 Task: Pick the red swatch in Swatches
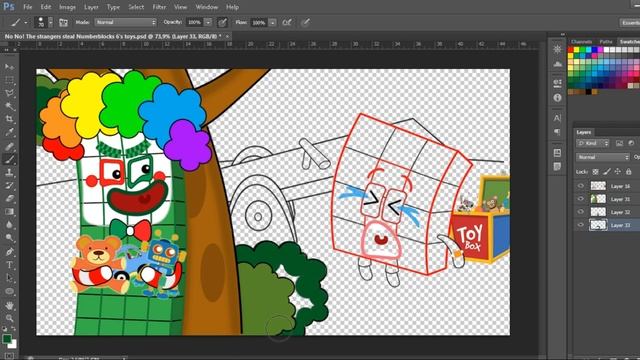tap(571, 50)
